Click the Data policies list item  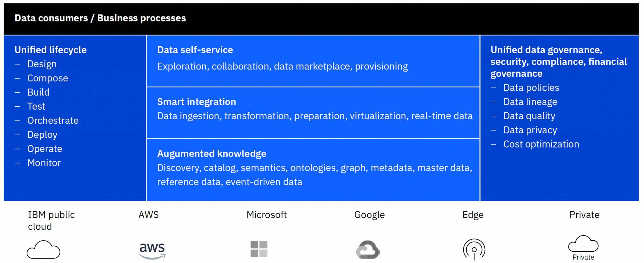(x=531, y=88)
